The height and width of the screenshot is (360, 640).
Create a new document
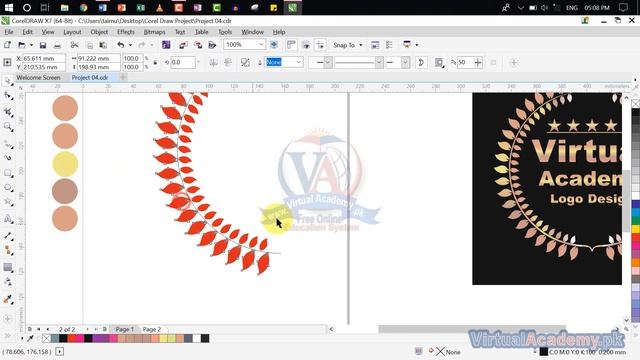coord(7,45)
